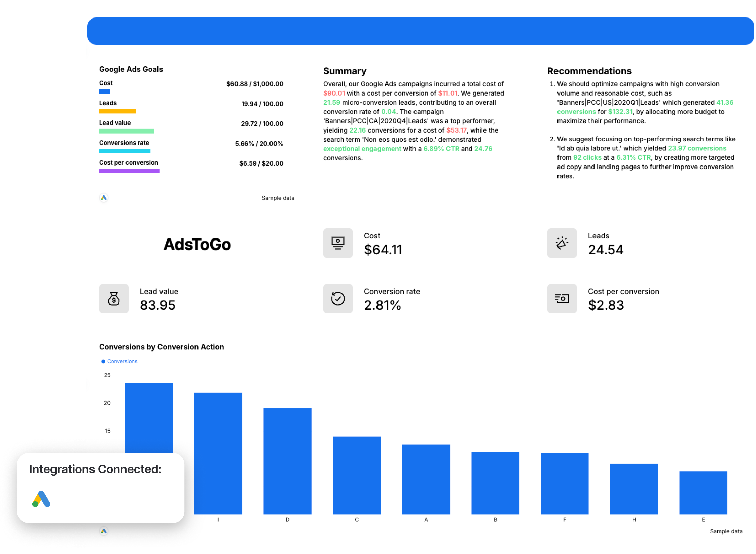
Task: Toggle the Conversions legend above the chart
Action: [x=119, y=361]
